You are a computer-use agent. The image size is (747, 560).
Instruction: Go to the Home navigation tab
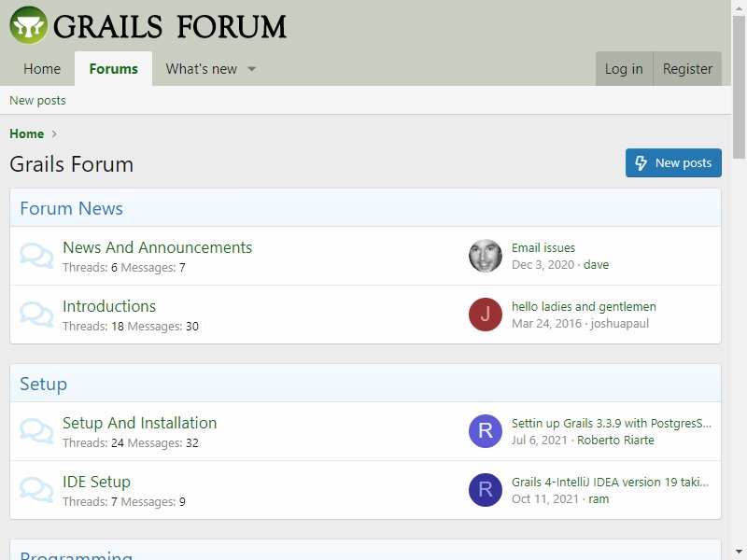(42, 69)
